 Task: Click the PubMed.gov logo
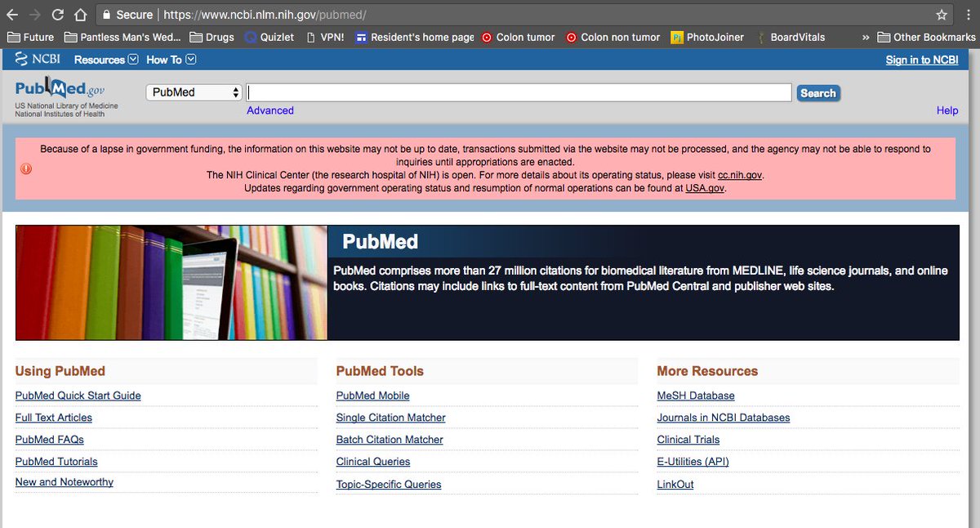60,88
